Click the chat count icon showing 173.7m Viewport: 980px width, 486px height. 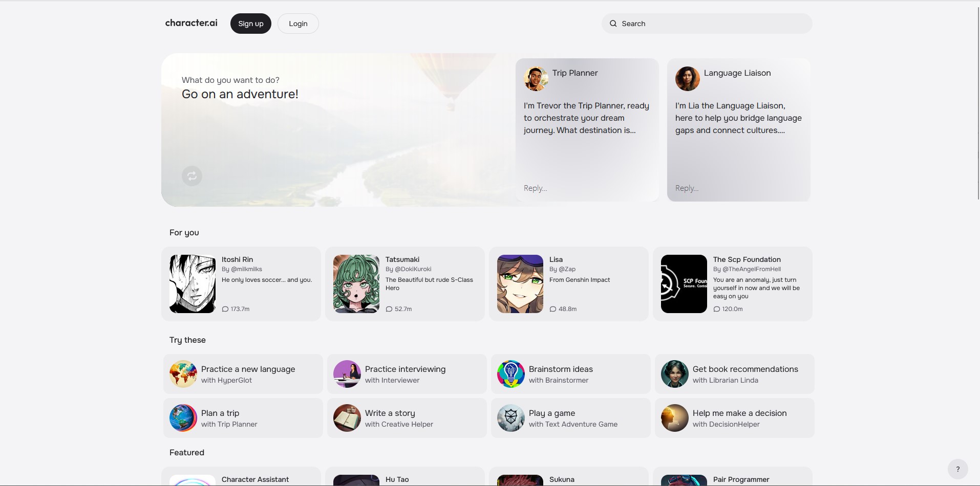[225, 309]
